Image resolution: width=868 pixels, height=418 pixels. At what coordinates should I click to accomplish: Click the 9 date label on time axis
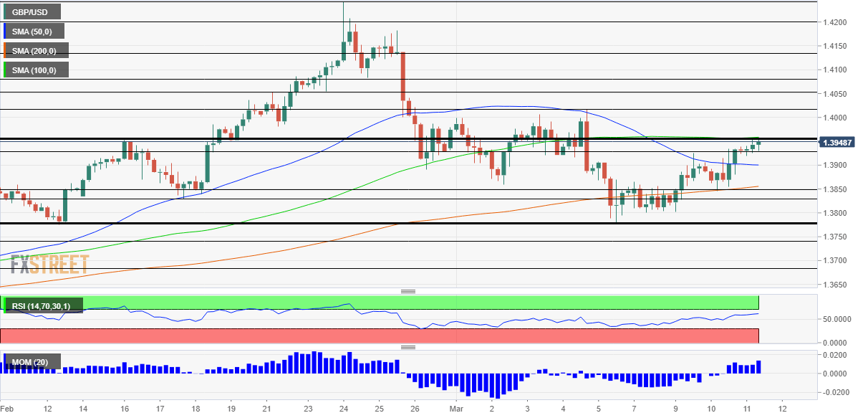pos(675,408)
